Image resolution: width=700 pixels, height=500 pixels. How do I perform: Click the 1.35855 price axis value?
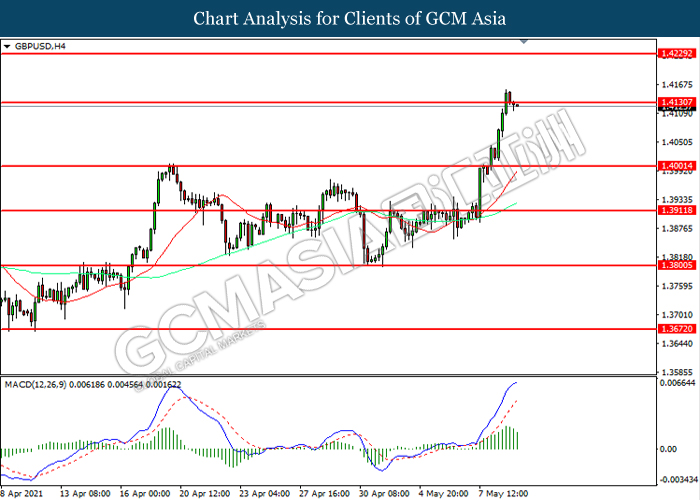pos(677,372)
